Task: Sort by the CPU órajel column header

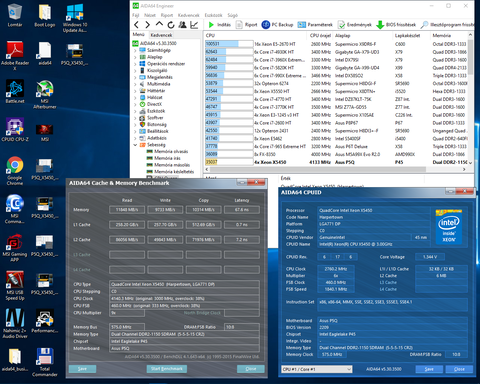Action: [320, 35]
